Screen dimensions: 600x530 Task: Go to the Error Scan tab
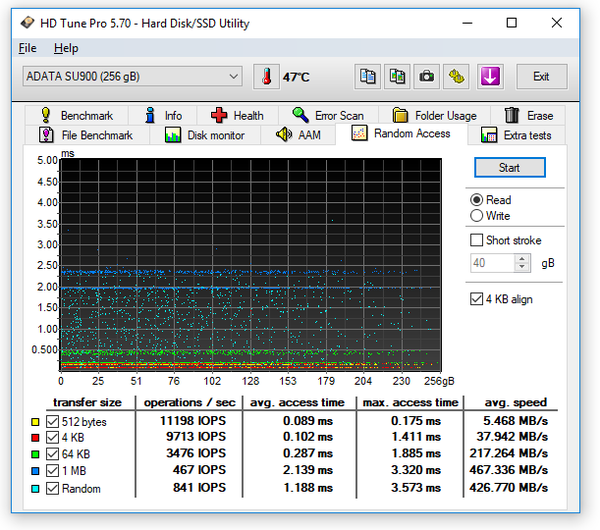click(328, 115)
